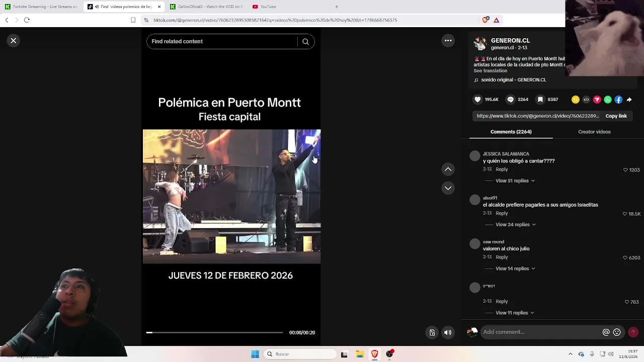Click the Copy link button

616,116
